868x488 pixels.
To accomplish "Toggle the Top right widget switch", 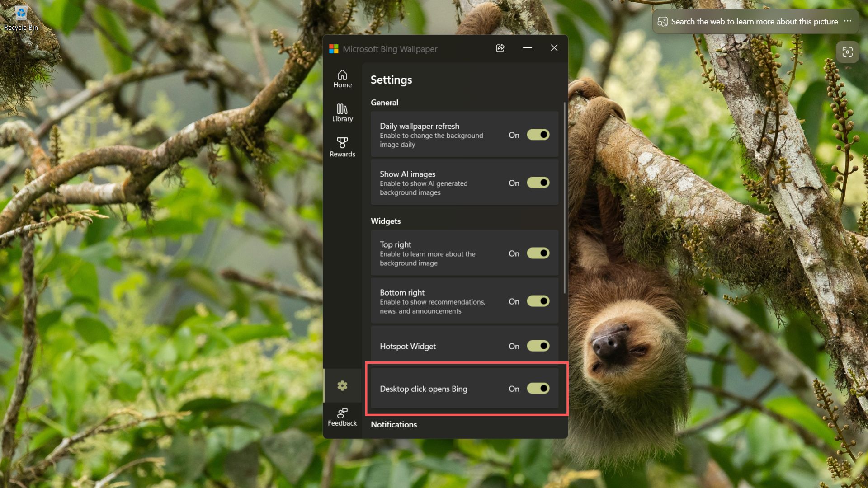I will 538,253.
